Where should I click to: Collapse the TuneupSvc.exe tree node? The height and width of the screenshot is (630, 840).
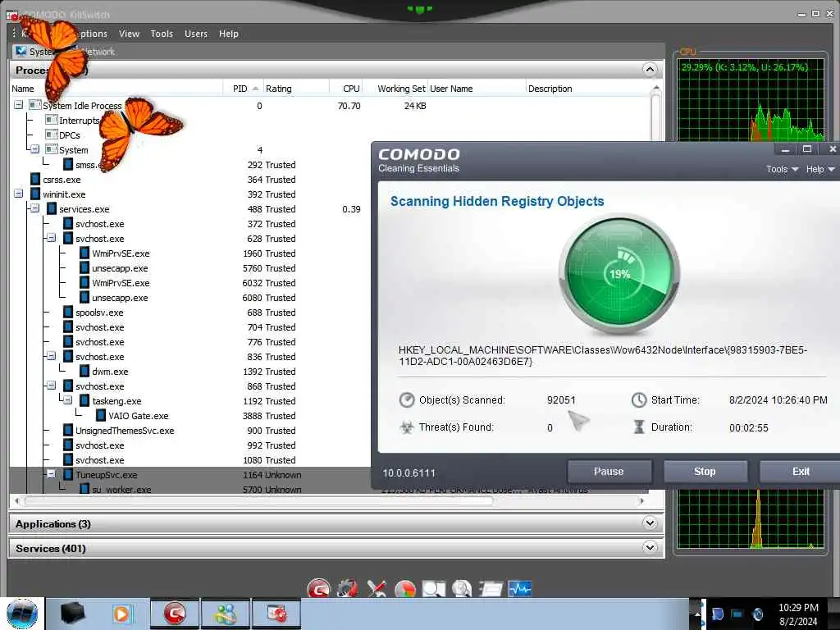(52, 474)
